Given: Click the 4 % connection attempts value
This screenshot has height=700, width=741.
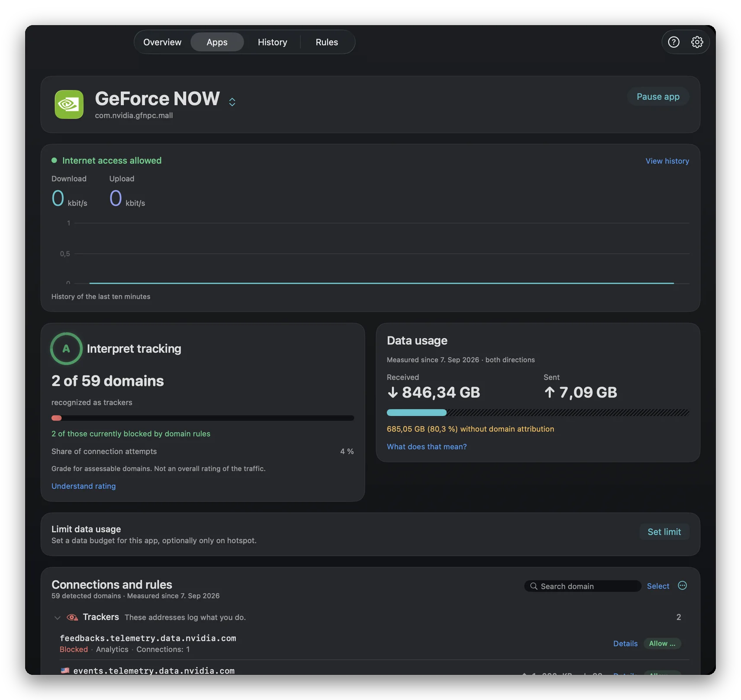Looking at the screenshot, I should (x=347, y=451).
